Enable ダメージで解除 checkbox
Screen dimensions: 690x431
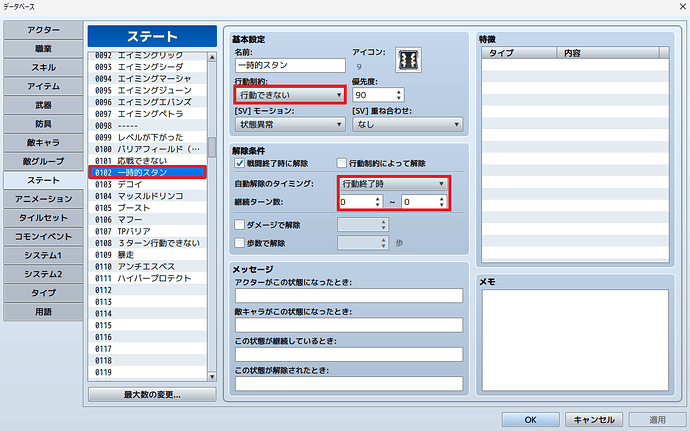tap(240, 225)
